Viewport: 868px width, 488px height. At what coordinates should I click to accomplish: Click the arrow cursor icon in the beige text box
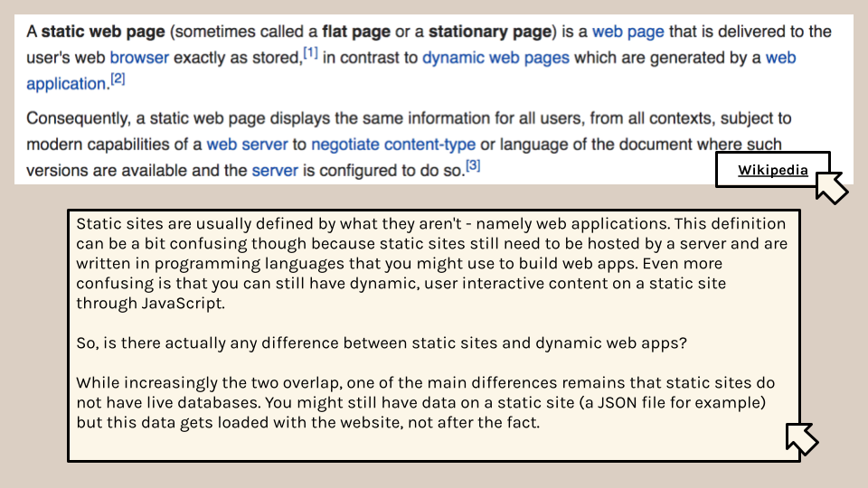point(801,438)
